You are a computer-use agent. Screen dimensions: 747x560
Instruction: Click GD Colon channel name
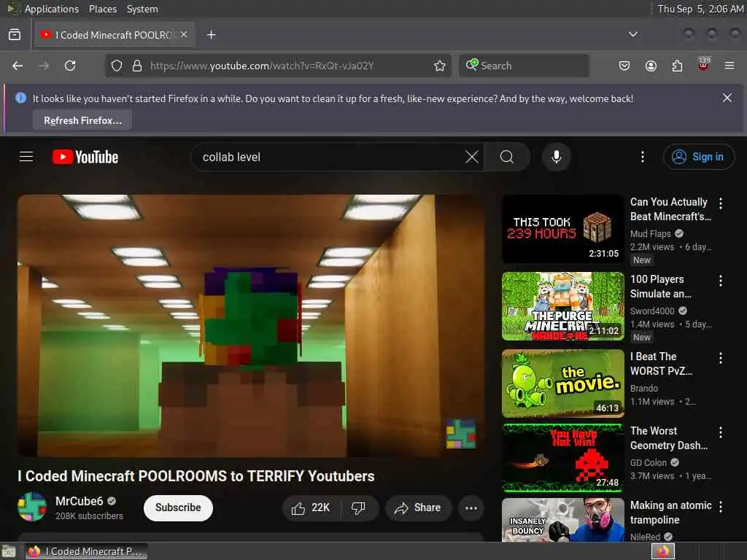coord(649,462)
